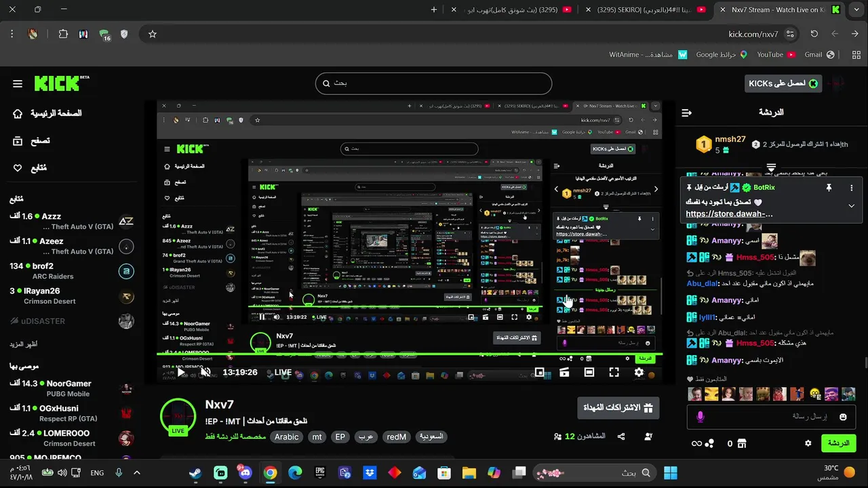
Task: Open the YouTube bookmark
Action: 775,55
